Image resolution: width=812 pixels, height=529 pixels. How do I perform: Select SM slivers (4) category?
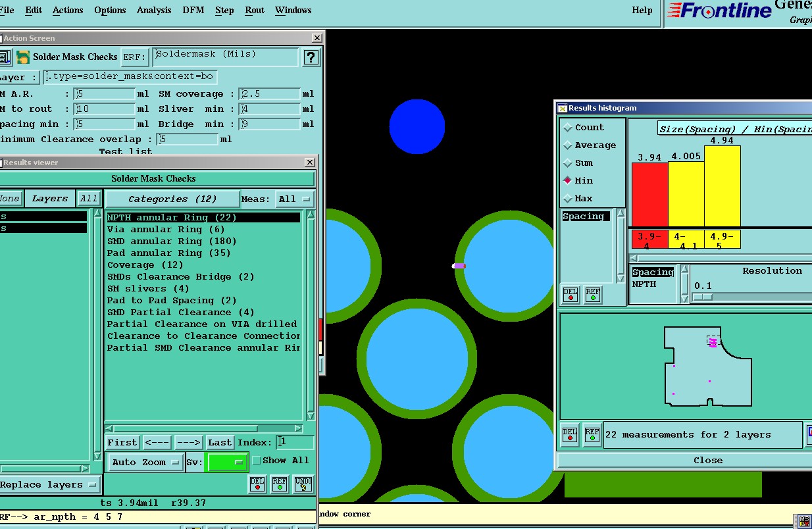148,288
